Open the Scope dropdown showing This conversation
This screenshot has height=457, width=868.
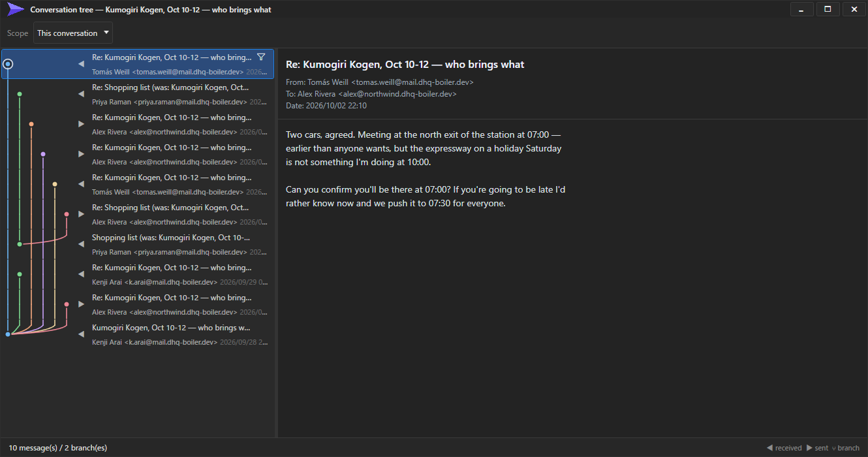click(x=73, y=33)
